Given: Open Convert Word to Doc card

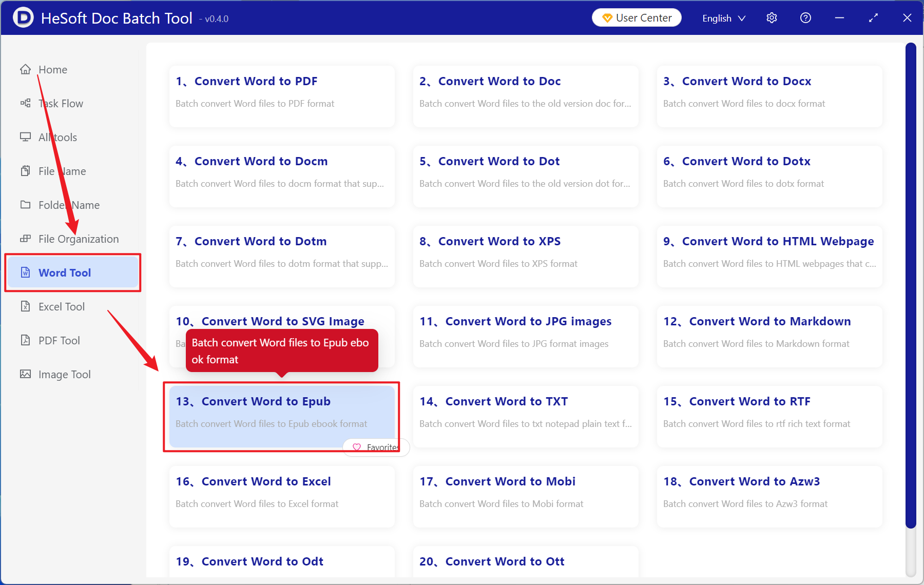Looking at the screenshot, I should 526,96.
